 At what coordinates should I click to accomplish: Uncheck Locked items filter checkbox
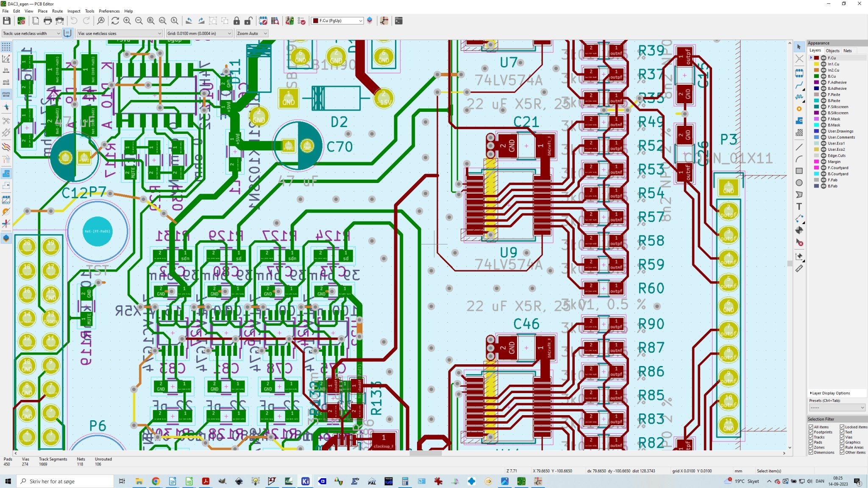click(x=842, y=427)
